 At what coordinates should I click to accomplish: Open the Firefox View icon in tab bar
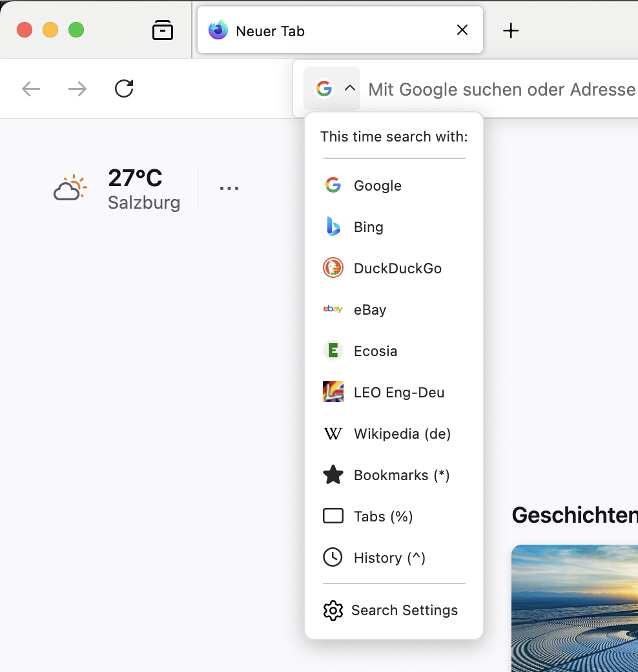point(163,30)
